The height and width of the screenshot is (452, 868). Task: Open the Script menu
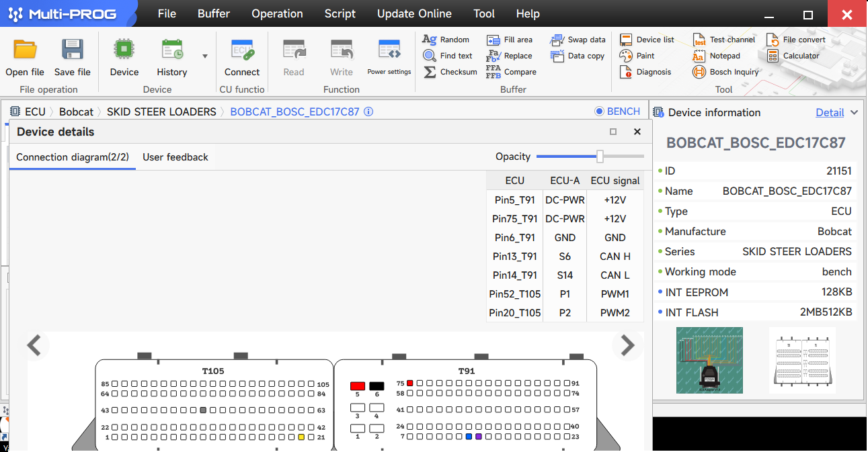(340, 13)
